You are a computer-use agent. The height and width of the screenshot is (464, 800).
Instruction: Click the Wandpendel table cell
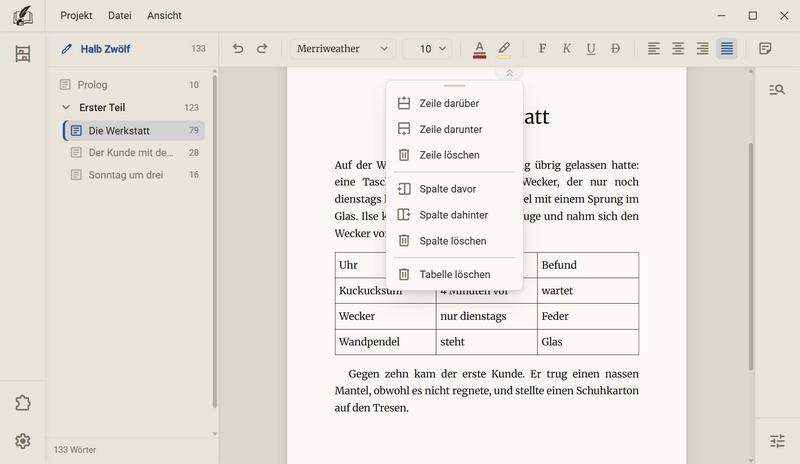click(385, 341)
